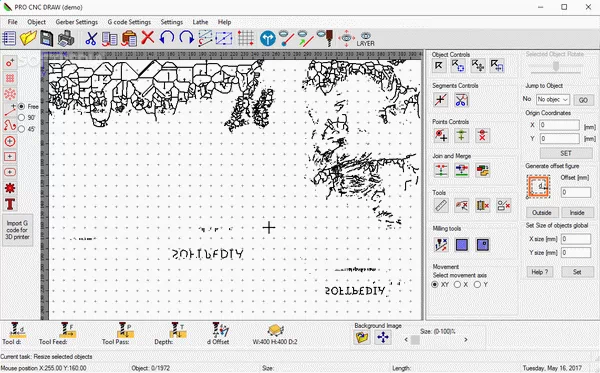Click the new document list icon
The height and width of the screenshot is (373, 600).
[x=9, y=38]
